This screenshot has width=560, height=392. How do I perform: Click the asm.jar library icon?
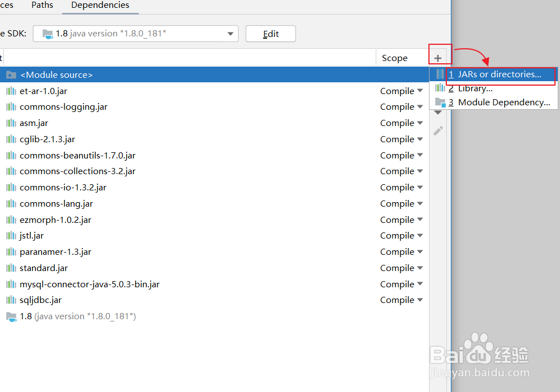coord(11,123)
